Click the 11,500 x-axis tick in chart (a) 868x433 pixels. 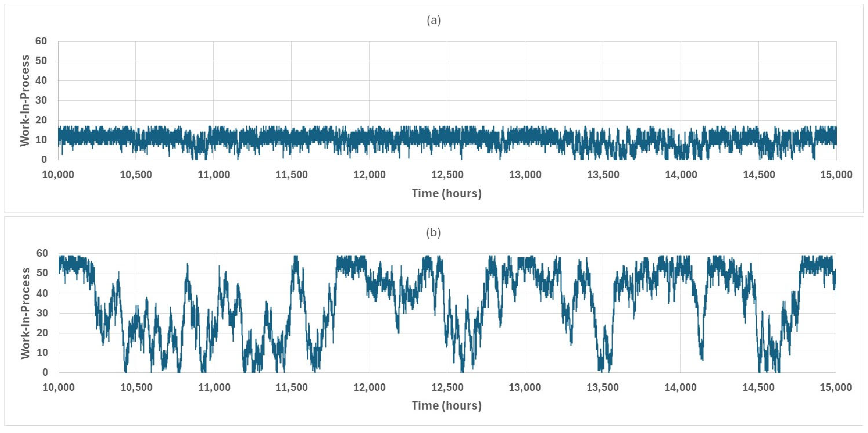coord(291,175)
